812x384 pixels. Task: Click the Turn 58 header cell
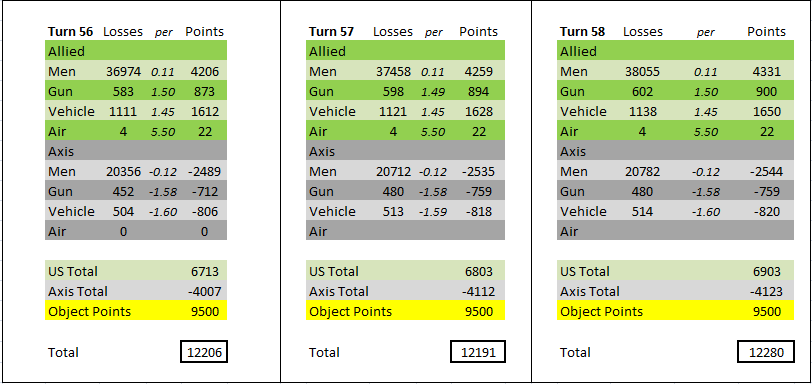pos(582,32)
